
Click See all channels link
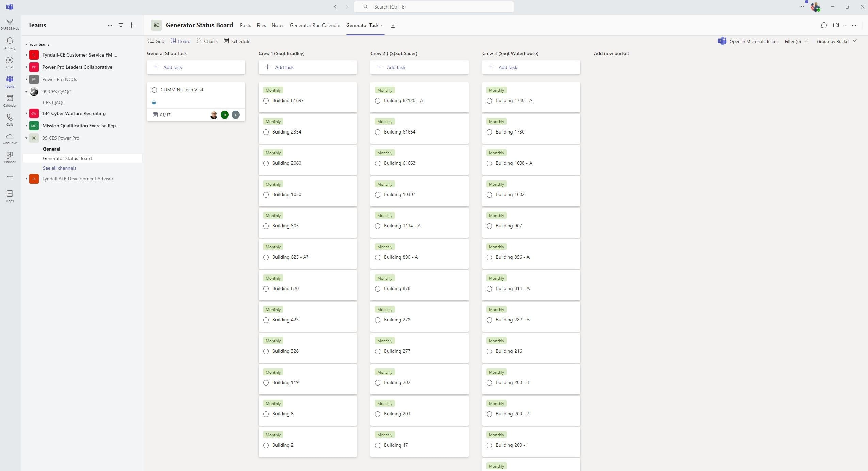click(x=59, y=168)
